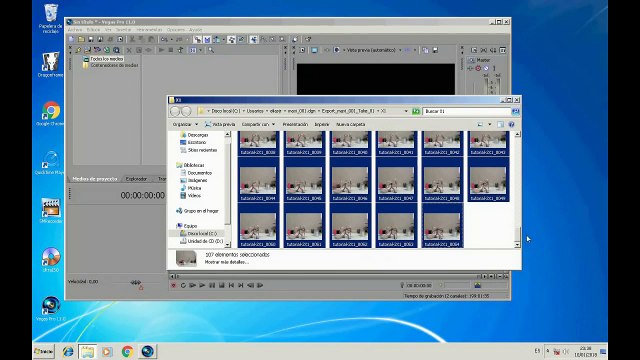Click Windows Inicio start button
Screen dimensions: 640x360
[x=44, y=351]
